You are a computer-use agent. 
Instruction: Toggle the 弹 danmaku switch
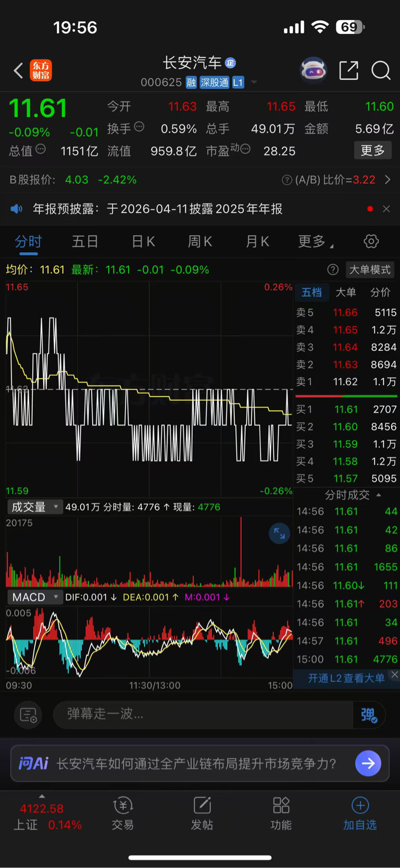[369, 715]
